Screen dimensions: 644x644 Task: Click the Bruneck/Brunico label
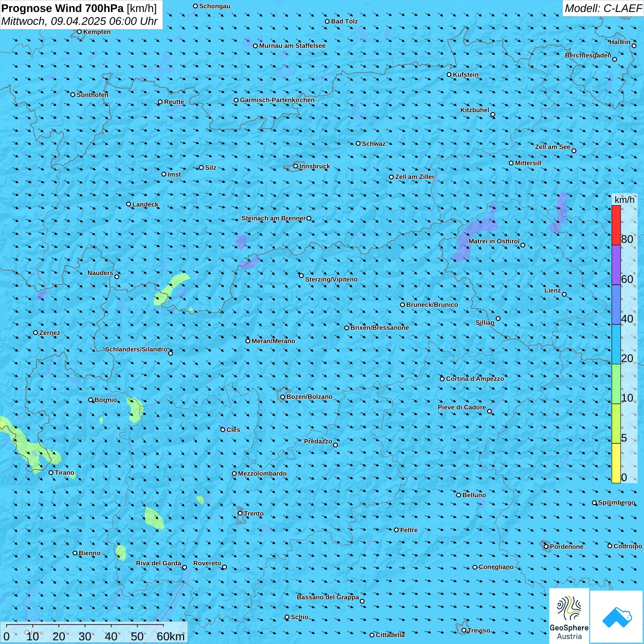[432, 305]
